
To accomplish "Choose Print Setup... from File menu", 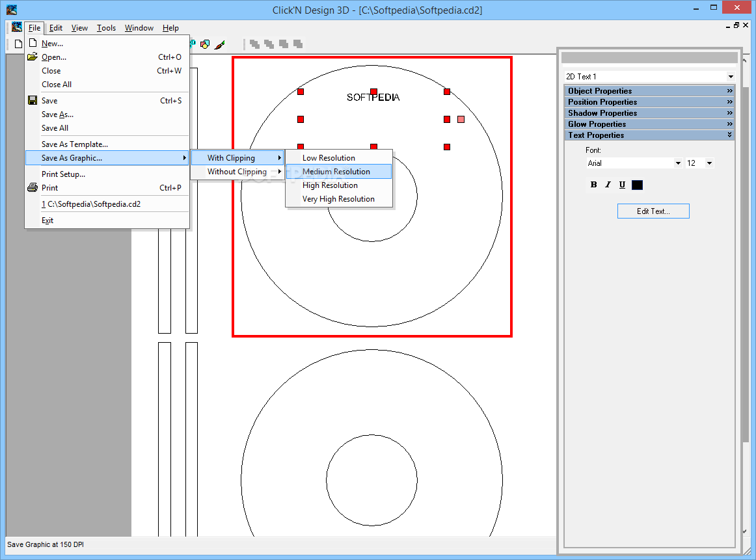I will (107, 174).
